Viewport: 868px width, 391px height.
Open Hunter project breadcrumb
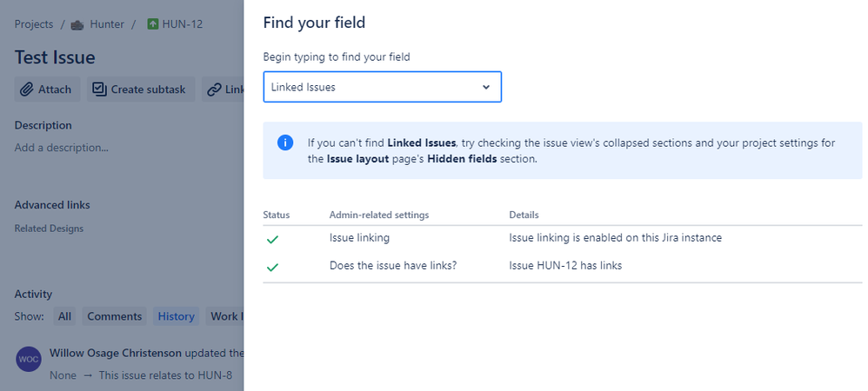(107, 24)
